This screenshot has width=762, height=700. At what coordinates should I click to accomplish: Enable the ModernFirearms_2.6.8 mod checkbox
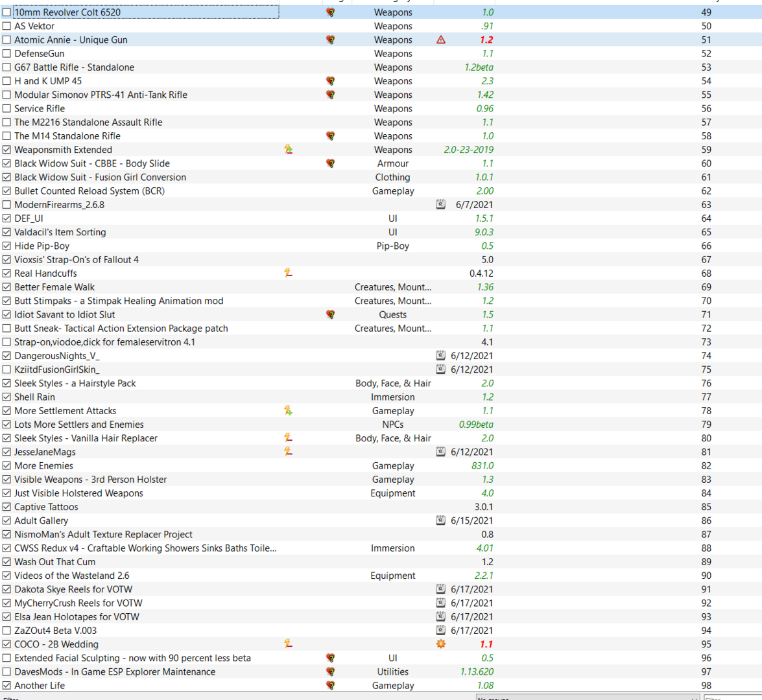6,205
